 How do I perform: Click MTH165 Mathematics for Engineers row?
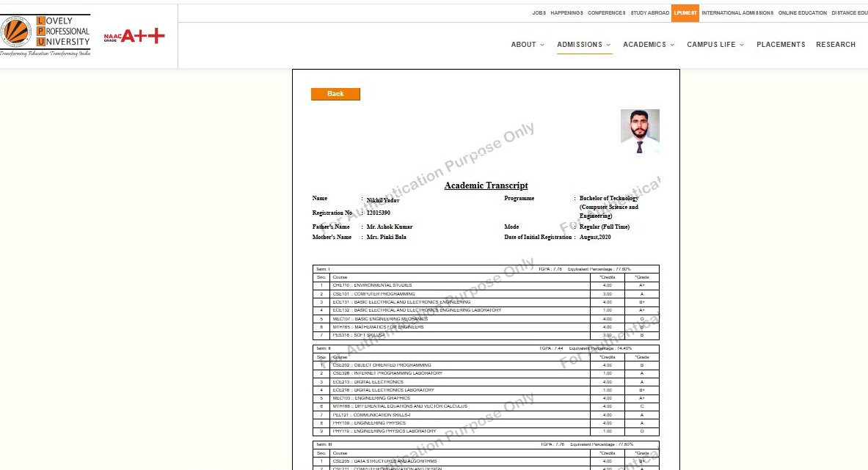pyautogui.click(x=486, y=327)
